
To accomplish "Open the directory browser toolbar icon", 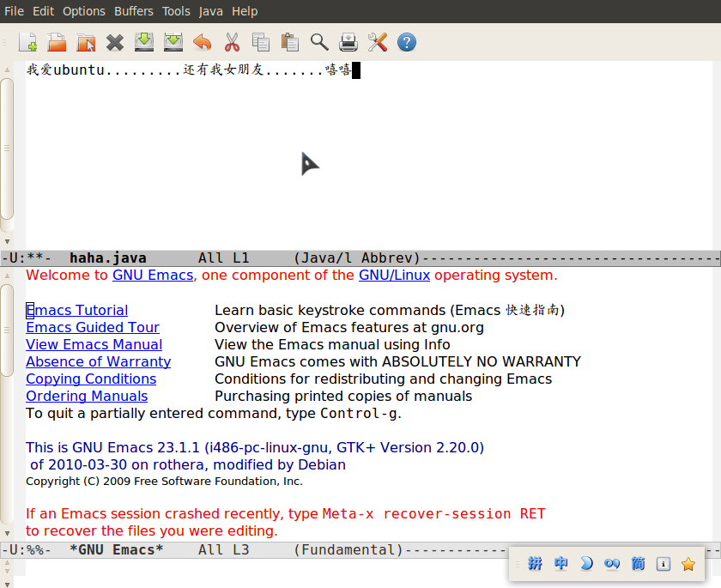I will [86, 42].
